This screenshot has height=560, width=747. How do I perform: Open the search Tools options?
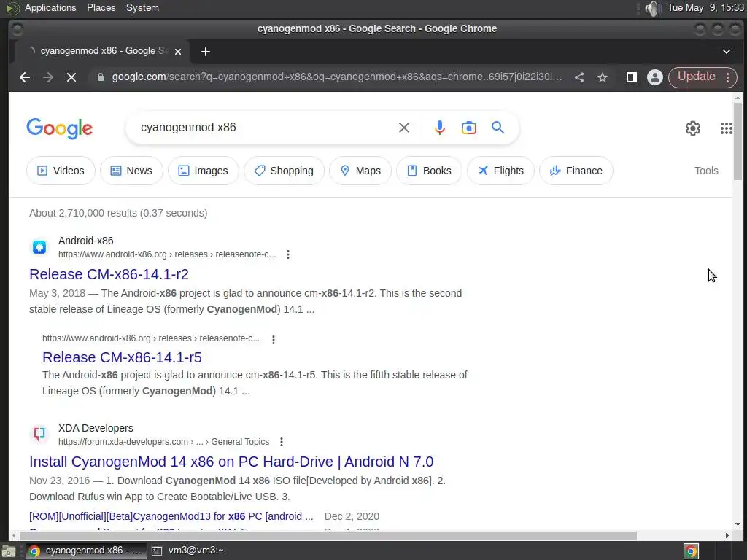(x=706, y=171)
